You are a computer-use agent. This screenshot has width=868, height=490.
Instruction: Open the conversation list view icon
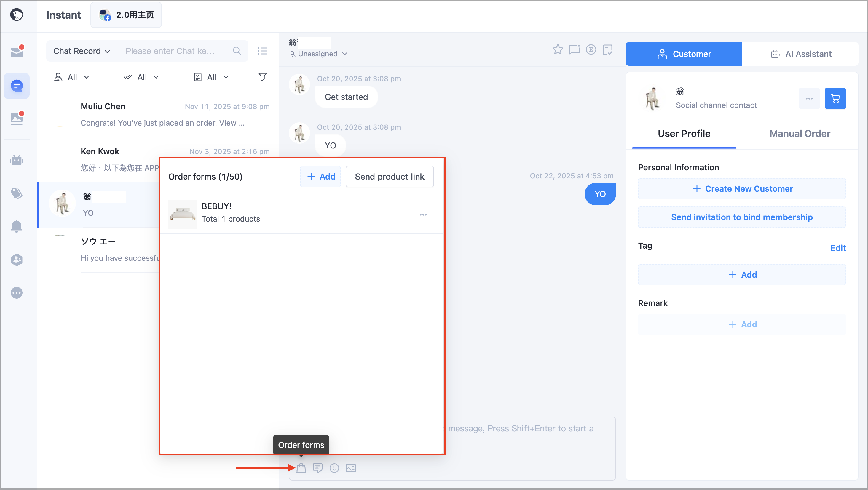[x=262, y=51]
